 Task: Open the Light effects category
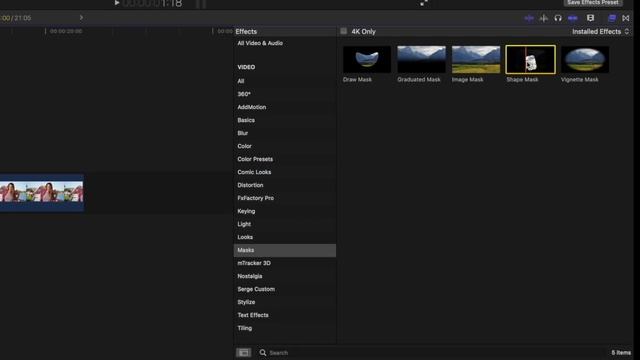[x=244, y=224]
